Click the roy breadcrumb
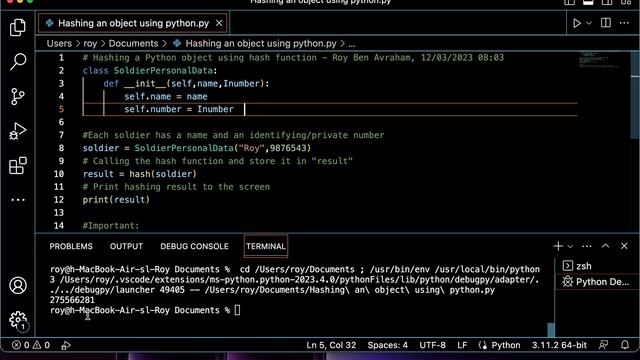The height and width of the screenshot is (360, 640). pyautogui.click(x=90, y=43)
